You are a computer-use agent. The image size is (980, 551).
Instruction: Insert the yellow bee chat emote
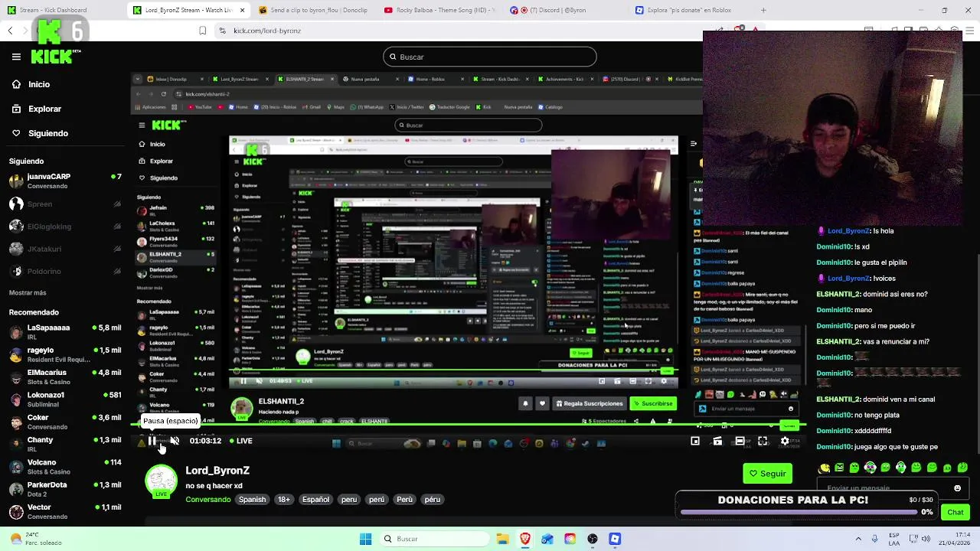[825, 468]
